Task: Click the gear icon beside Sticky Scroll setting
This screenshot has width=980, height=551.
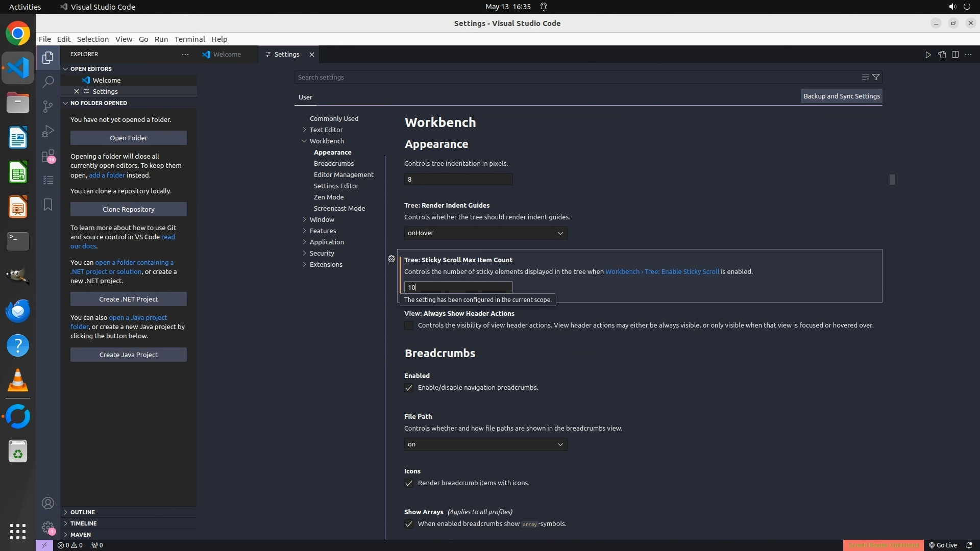Action: (391, 259)
